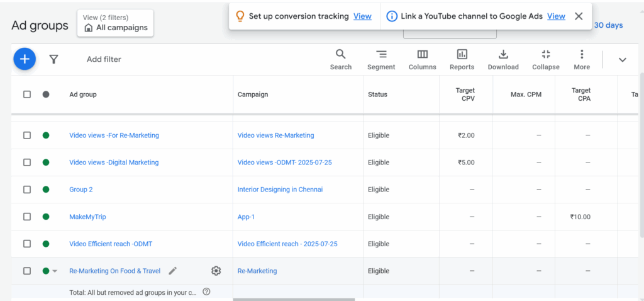Open the Segment options

point(381,59)
